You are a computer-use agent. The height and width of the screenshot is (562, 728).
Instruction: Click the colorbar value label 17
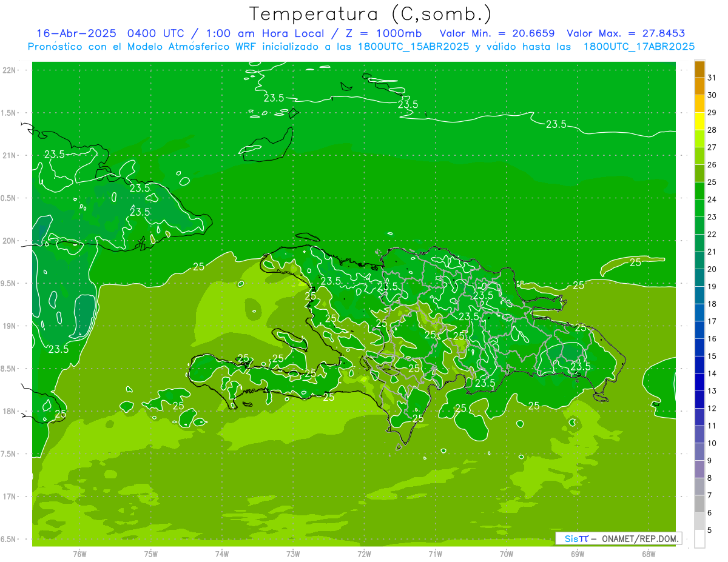[712, 321]
